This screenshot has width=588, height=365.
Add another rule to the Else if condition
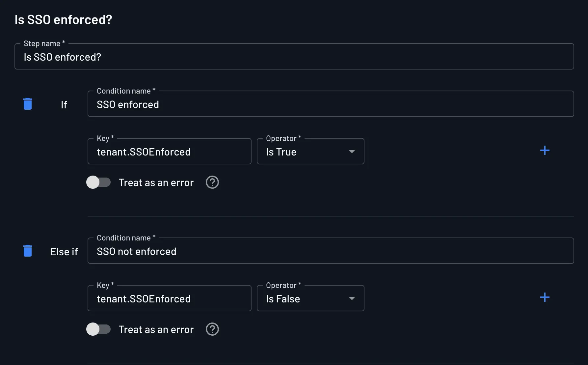tap(545, 297)
